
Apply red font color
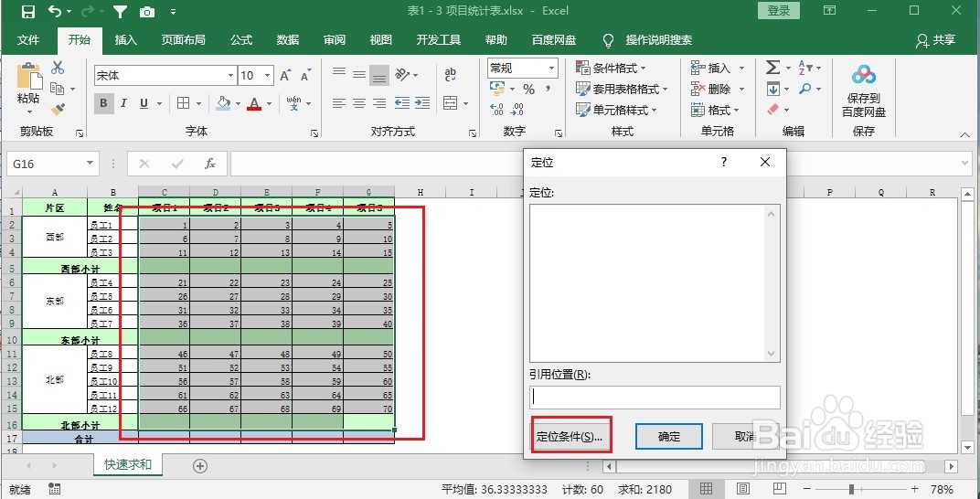click(254, 103)
